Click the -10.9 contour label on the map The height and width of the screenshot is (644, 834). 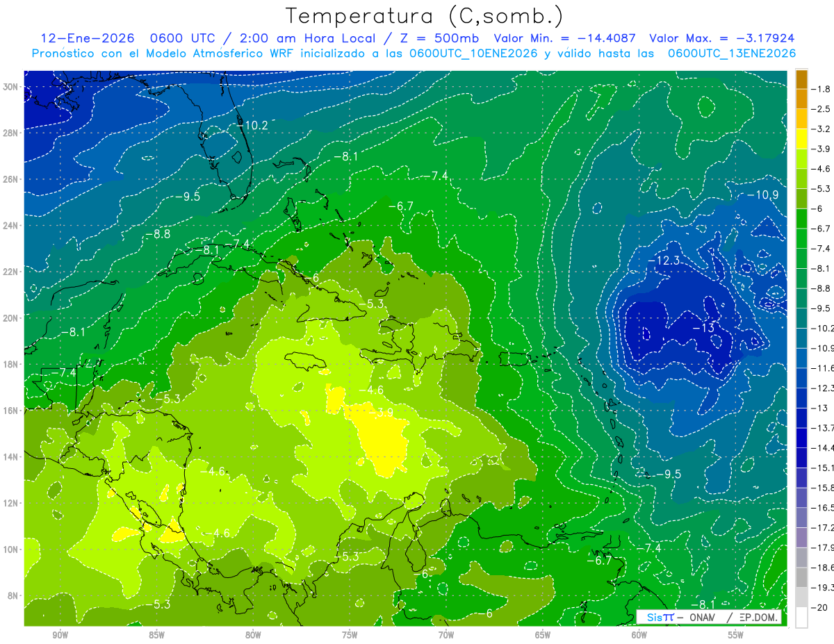coord(762,195)
